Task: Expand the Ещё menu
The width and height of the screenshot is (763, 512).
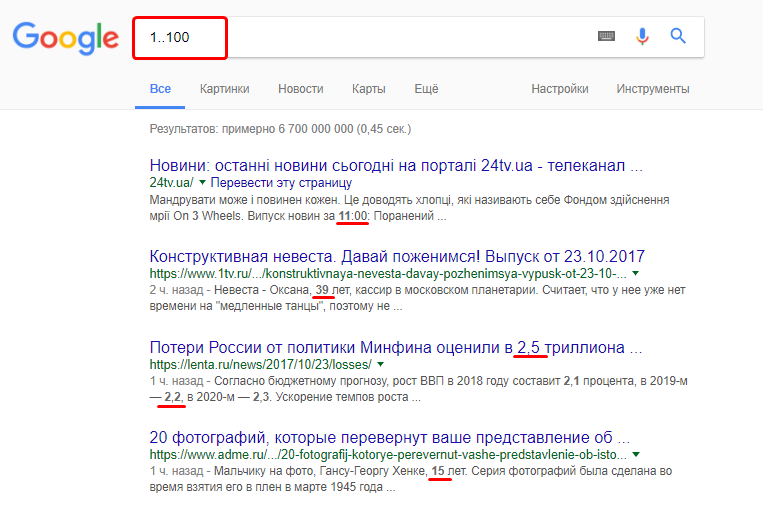Action: click(426, 89)
